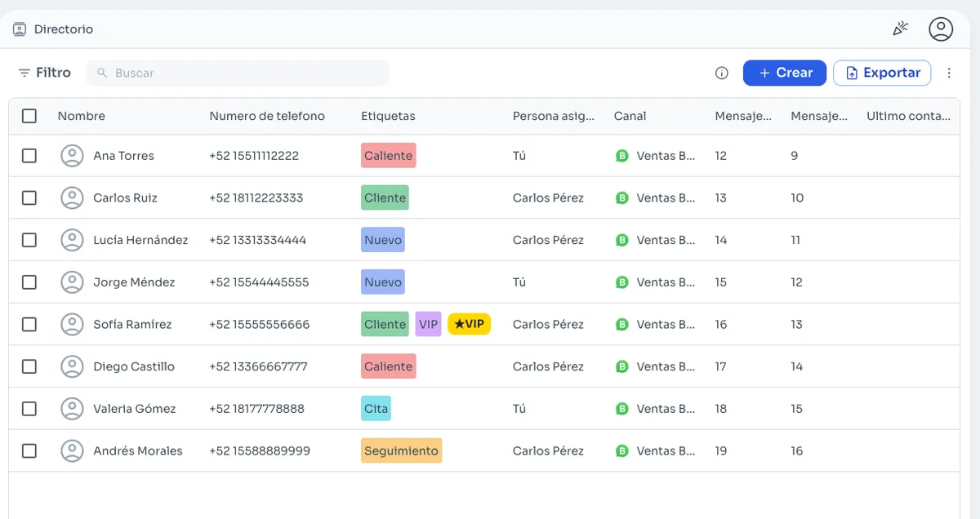Click the yellow ★VIP tag on Sofía Ramírez

click(x=470, y=324)
